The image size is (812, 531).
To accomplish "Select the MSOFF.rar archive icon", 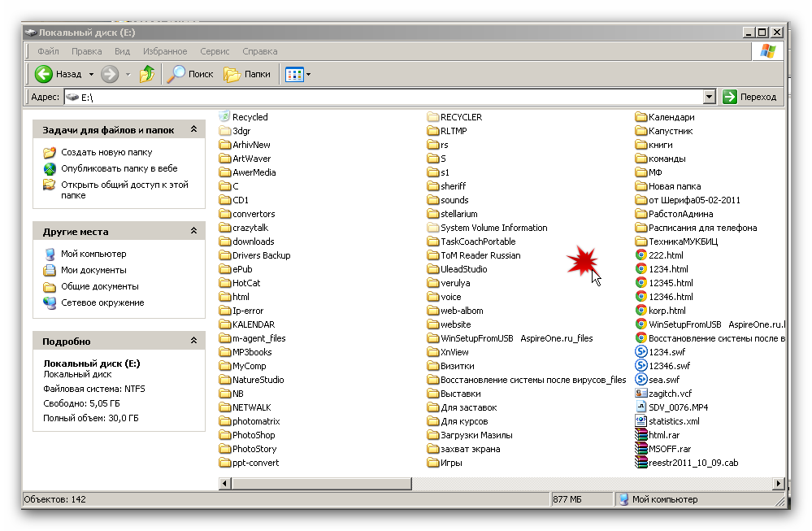I will (x=641, y=449).
